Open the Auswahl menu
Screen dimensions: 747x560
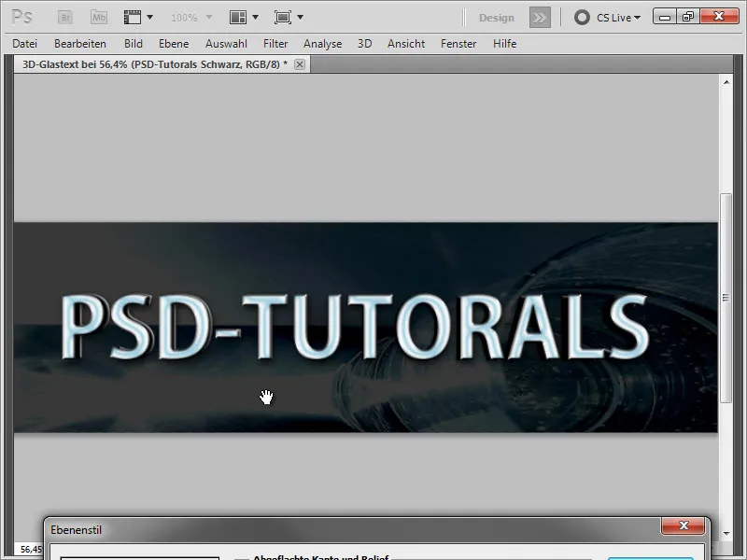226,44
